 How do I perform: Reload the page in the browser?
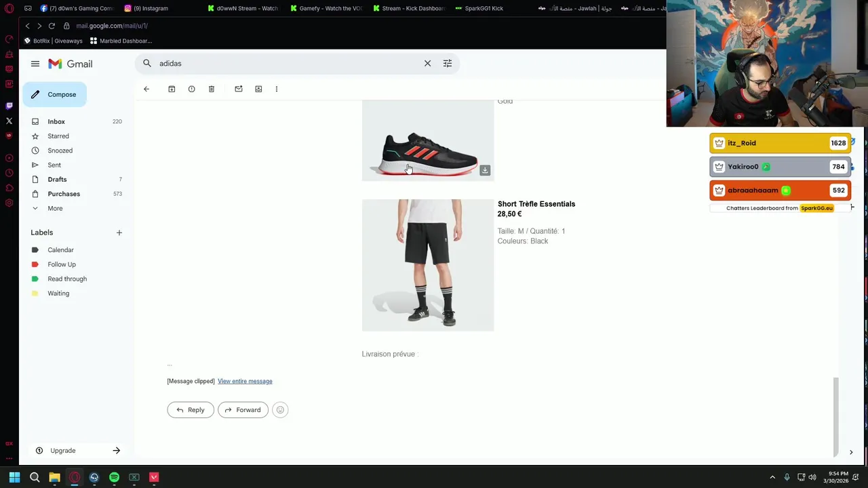pyautogui.click(x=52, y=26)
